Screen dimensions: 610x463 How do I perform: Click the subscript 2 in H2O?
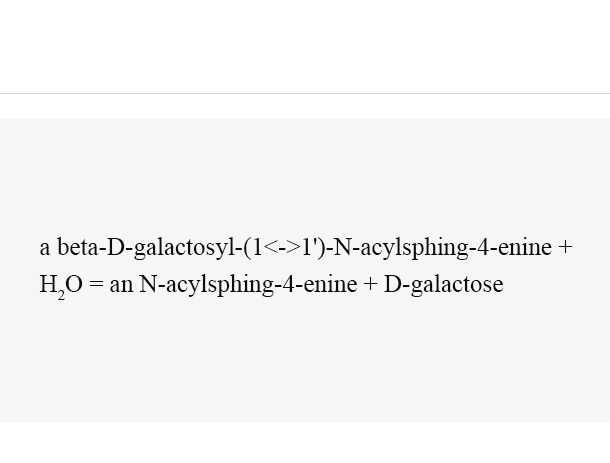click(61, 295)
